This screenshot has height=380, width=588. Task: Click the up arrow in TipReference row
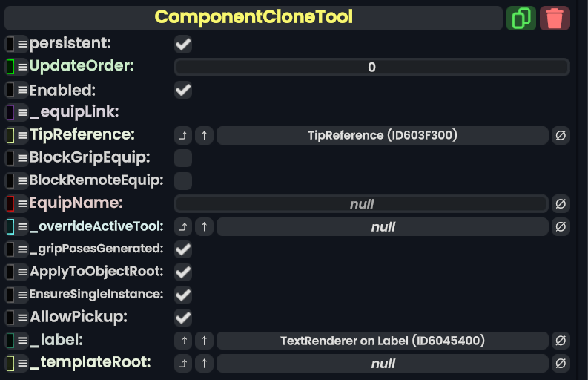(205, 135)
